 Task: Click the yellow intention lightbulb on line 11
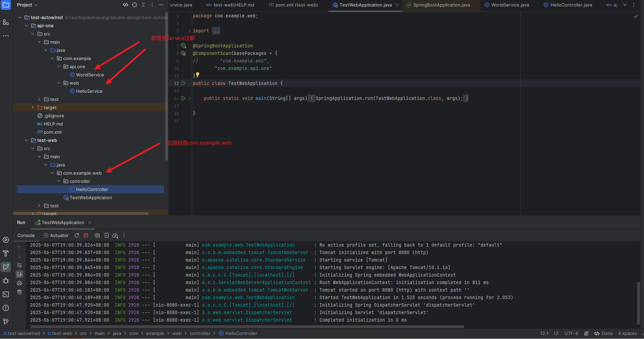tap(197, 75)
